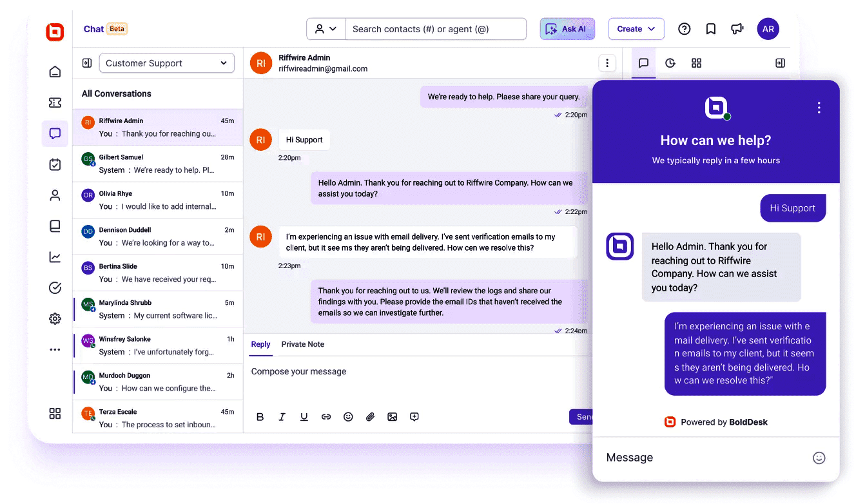Open the Reports chart icon in sidebar

[x=55, y=257]
